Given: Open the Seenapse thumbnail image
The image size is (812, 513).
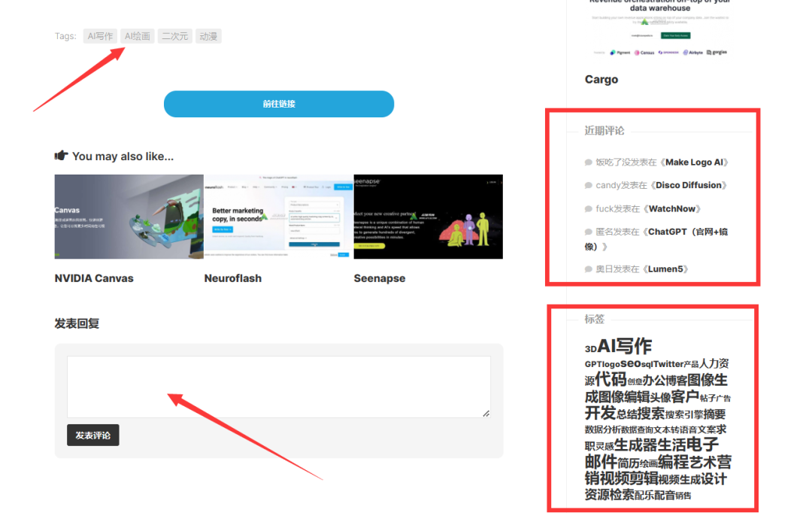Looking at the screenshot, I should pyautogui.click(x=429, y=217).
